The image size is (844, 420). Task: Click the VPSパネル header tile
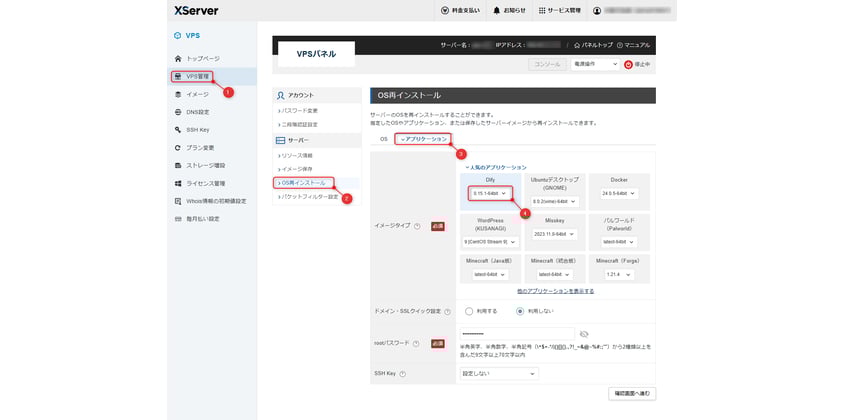click(316, 54)
